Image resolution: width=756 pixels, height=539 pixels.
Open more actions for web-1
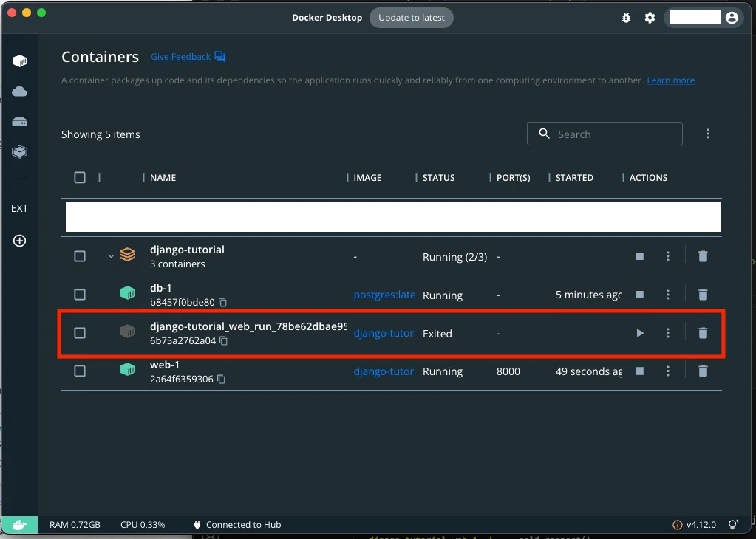(668, 371)
